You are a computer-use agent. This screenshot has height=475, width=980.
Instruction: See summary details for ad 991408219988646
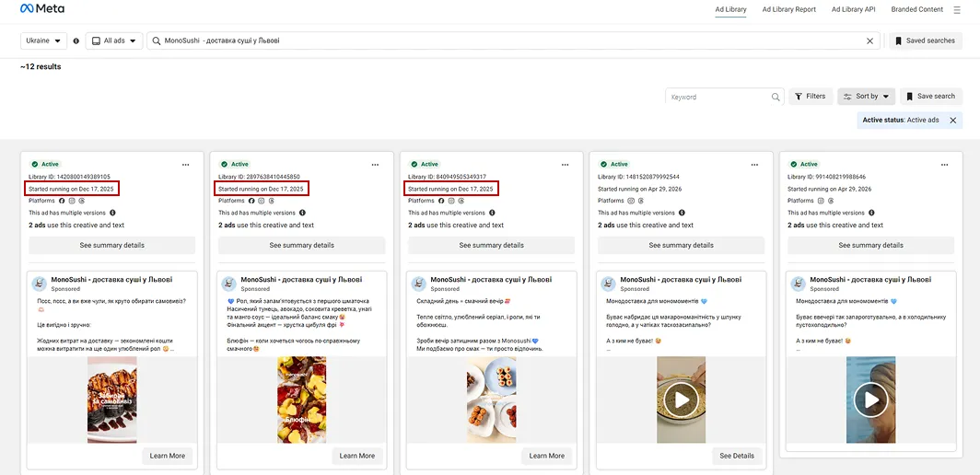pos(870,245)
